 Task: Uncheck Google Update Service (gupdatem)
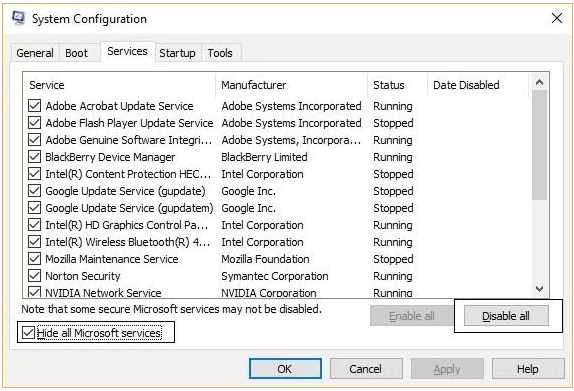[34, 208]
